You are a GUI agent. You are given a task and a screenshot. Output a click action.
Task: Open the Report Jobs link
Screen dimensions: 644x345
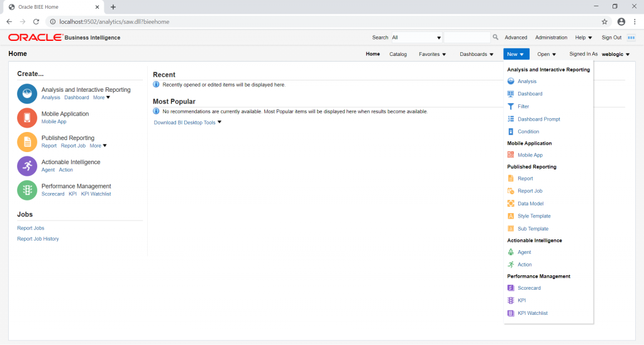[x=31, y=228]
